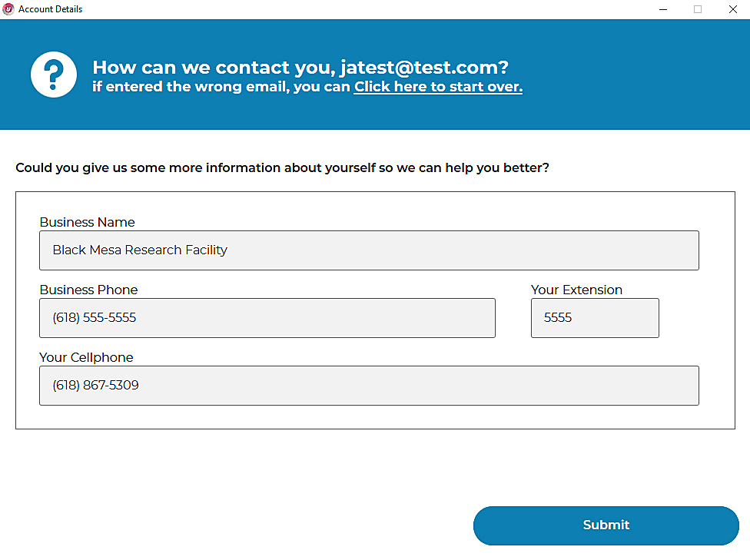Image resolution: width=750 pixels, height=560 pixels.
Task: Focus the Your Cellphone input field
Action: tap(369, 386)
